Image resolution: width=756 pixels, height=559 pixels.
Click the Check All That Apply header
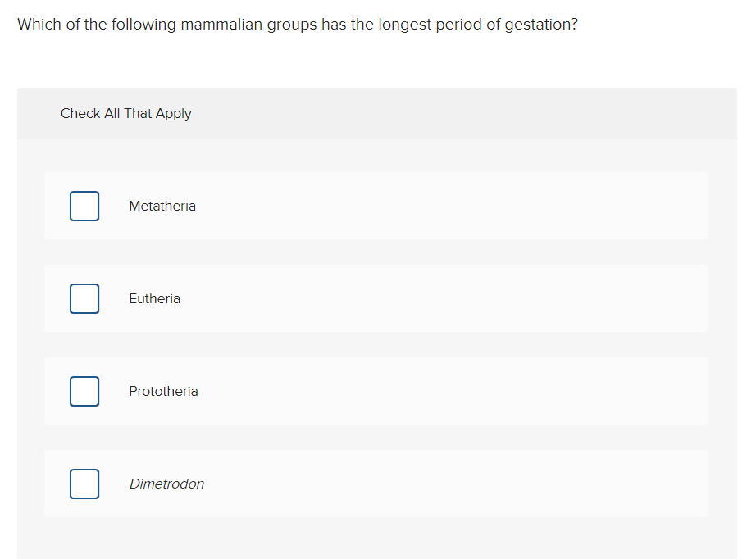pyautogui.click(x=125, y=113)
